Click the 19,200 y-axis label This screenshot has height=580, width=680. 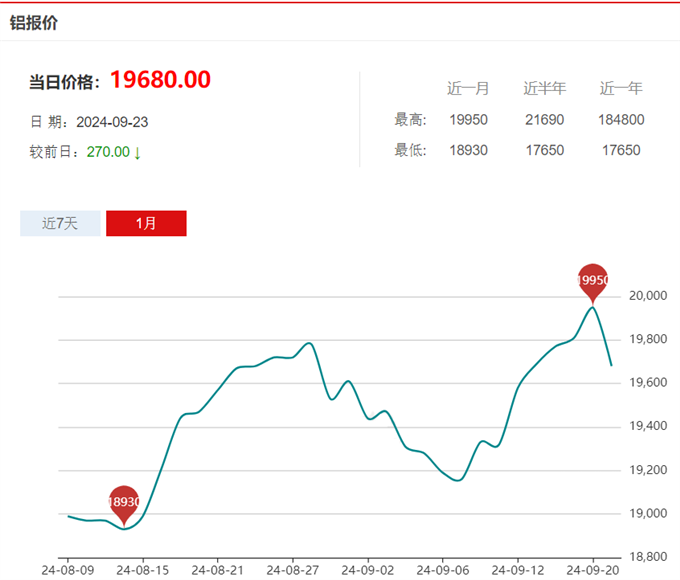pos(647,470)
